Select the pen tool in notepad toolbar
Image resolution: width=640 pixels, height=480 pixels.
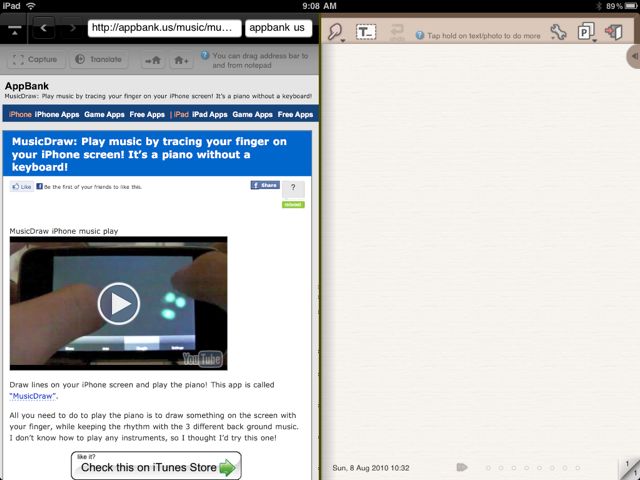pyautogui.click(x=336, y=32)
